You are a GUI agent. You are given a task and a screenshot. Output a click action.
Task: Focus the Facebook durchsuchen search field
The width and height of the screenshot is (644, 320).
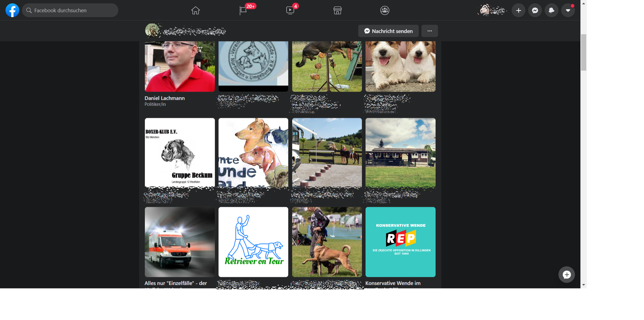pyautogui.click(x=70, y=10)
